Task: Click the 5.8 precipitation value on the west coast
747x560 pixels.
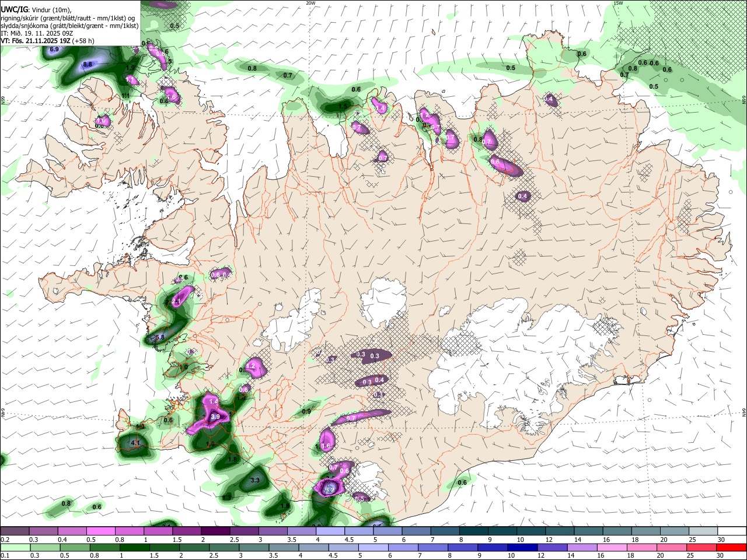Action: tap(160, 337)
